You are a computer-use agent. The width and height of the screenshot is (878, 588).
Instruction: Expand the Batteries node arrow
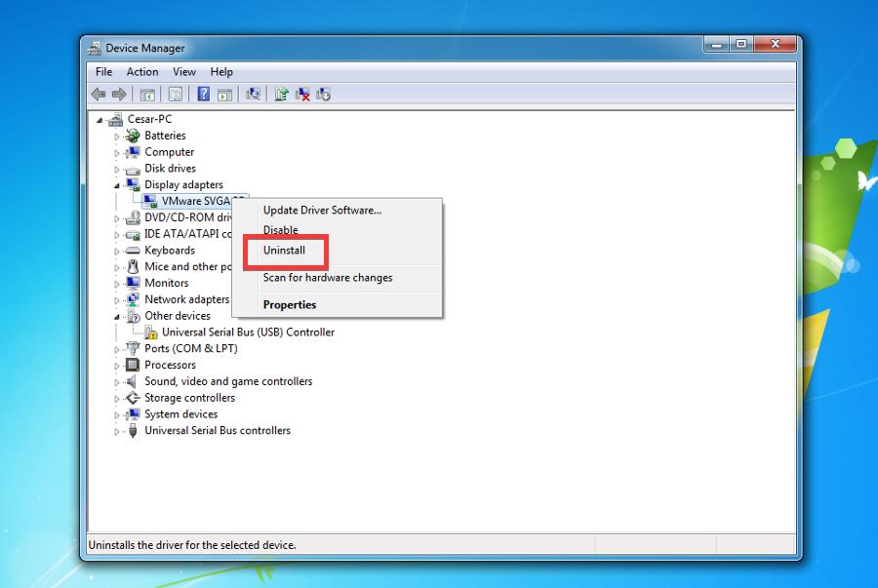[x=116, y=136]
